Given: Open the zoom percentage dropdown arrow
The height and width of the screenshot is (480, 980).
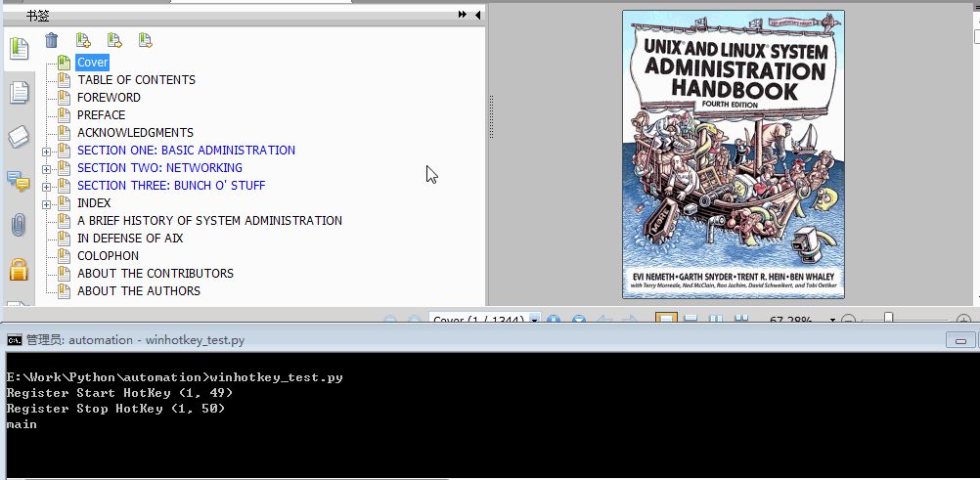Looking at the screenshot, I should [x=832, y=320].
